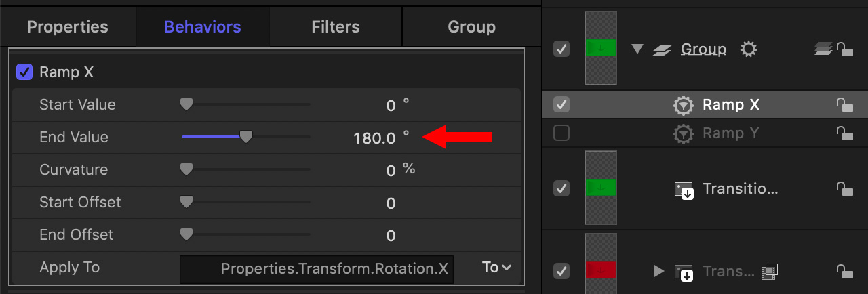Disable the Ramp X checkbox in Behaviors
Screen dimensions: 868x294
tap(24, 72)
